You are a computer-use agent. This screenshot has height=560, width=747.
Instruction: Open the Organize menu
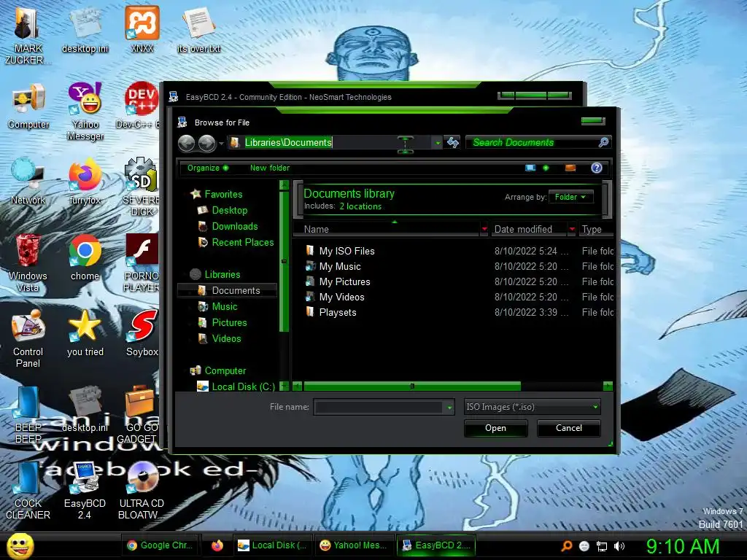pyautogui.click(x=208, y=168)
